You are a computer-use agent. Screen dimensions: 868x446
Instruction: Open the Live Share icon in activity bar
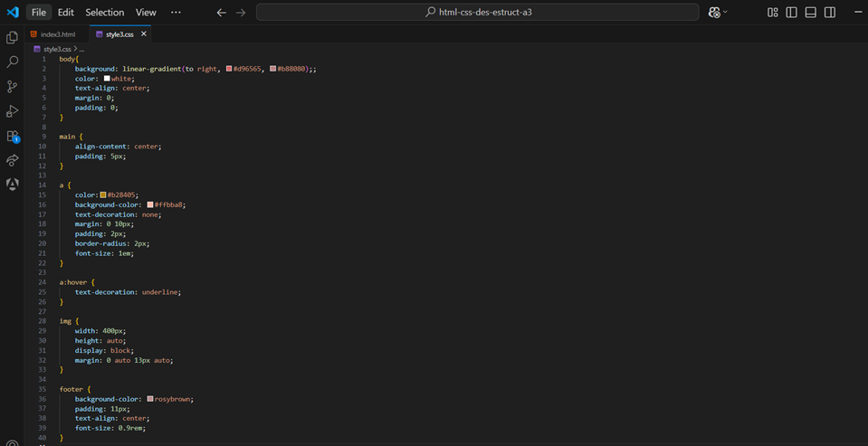(x=12, y=160)
